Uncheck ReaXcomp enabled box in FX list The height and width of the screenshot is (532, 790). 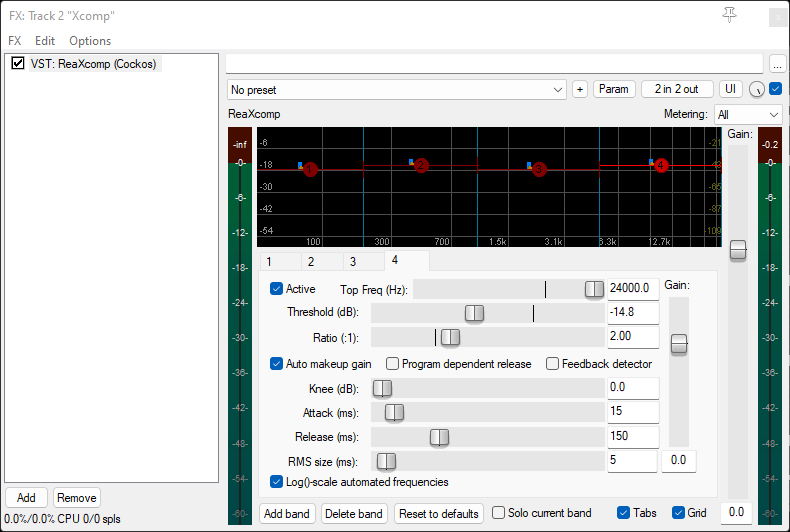click(x=18, y=63)
